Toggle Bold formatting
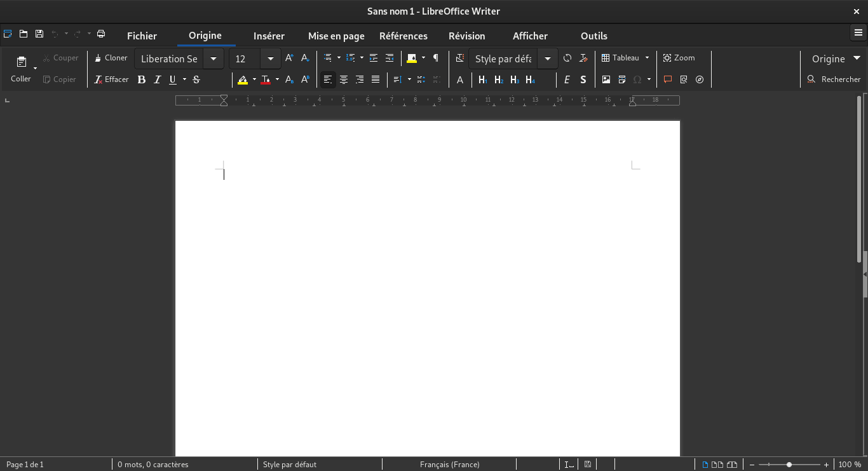Image resolution: width=868 pixels, height=471 pixels. click(x=142, y=79)
